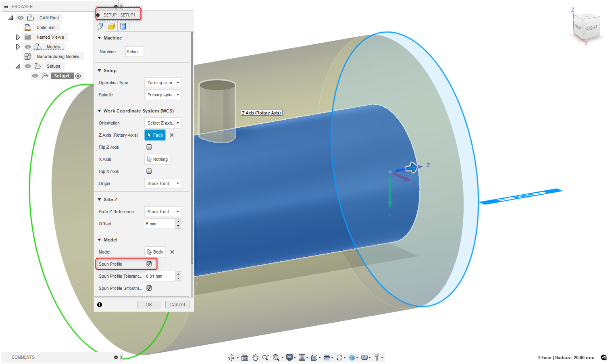612x364 pixels.
Task: Confirm the setup with the OK button
Action: [149, 304]
